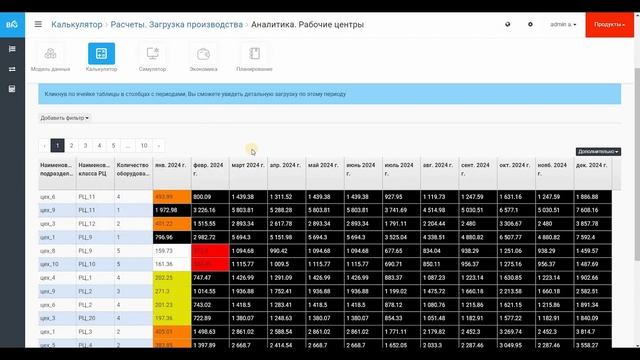The height and width of the screenshot is (360, 640).
Task: Go to pagination page 2
Action: click(71, 146)
